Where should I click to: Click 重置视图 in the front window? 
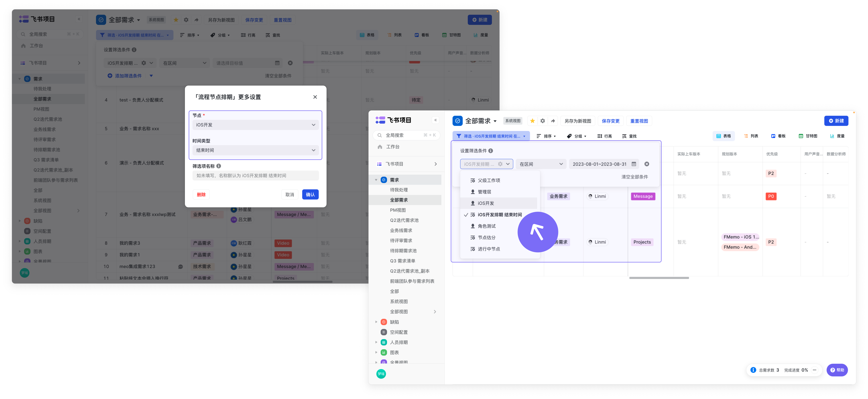tap(639, 121)
